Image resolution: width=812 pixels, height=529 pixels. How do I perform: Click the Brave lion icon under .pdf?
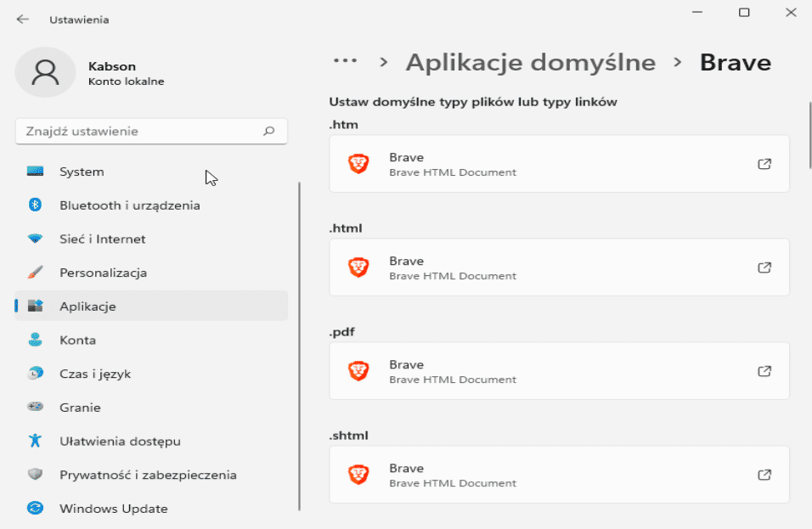[358, 371]
